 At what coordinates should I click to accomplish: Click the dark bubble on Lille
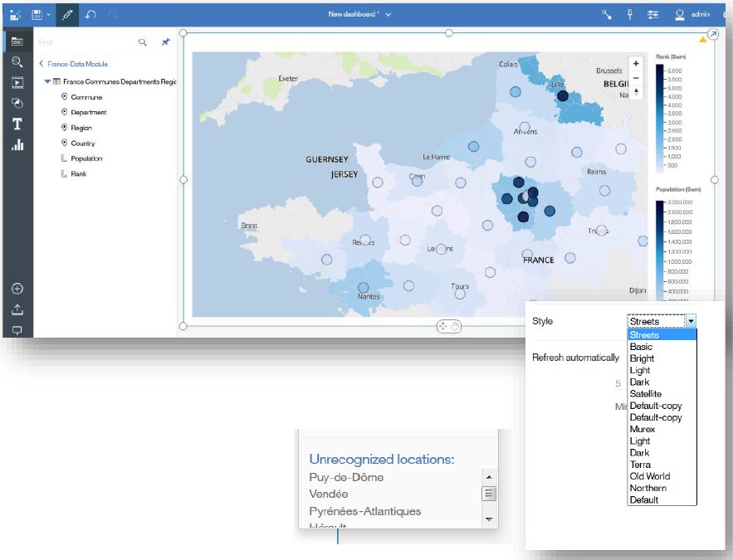[563, 95]
